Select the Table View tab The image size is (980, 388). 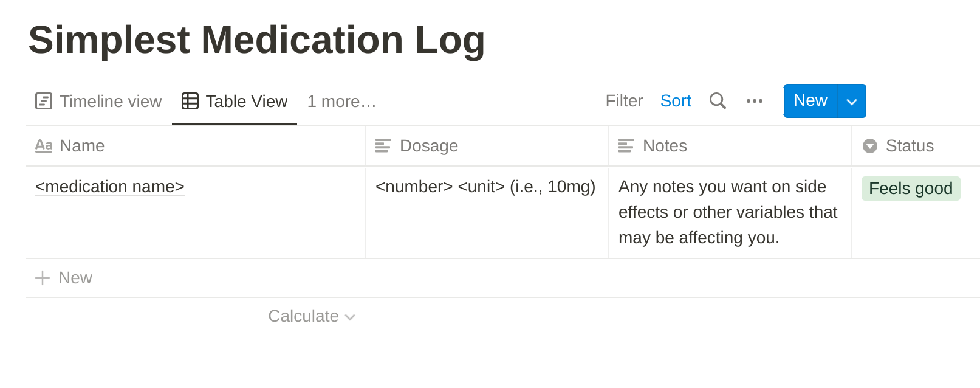pyautogui.click(x=235, y=101)
